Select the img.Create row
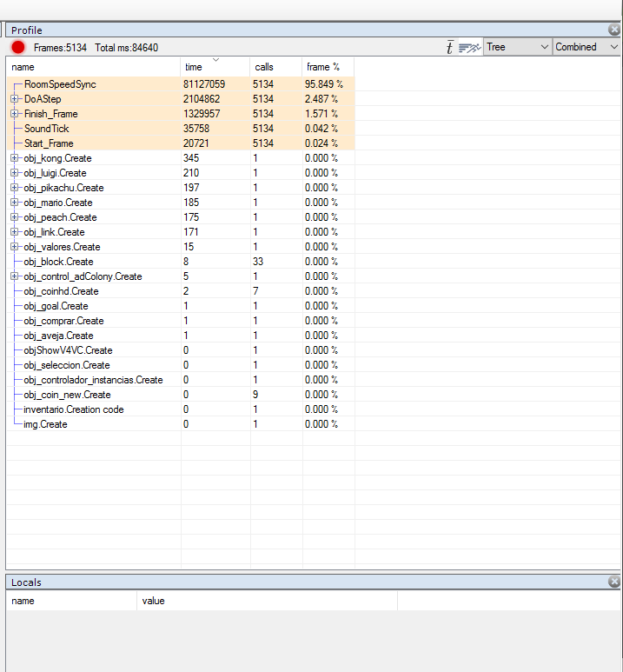 181,424
